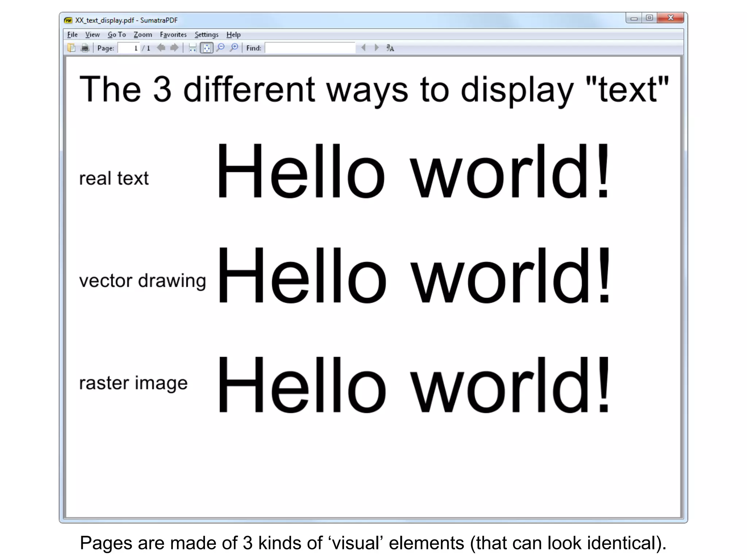
Task: Open the Favorites menu
Action: (x=173, y=35)
